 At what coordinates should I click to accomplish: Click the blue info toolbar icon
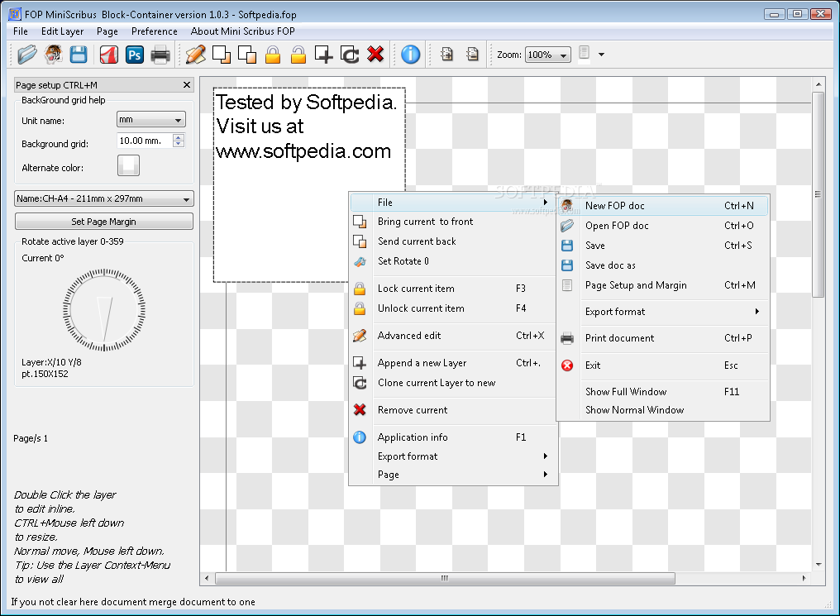[410, 55]
